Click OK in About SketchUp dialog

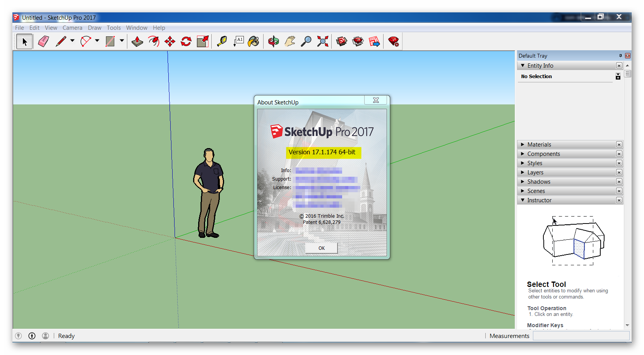[x=322, y=248]
